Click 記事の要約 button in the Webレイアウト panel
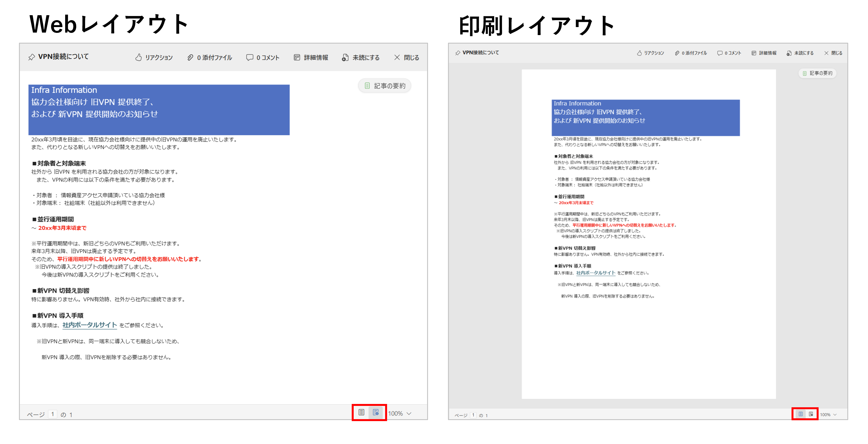This screenshot has width=868, height=444. pos(385,86)
